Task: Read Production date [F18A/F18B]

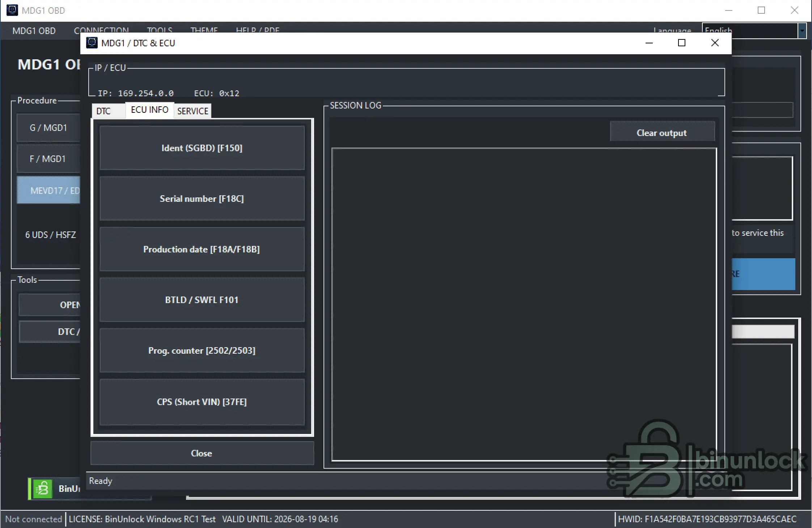Action: click(202, 249)
